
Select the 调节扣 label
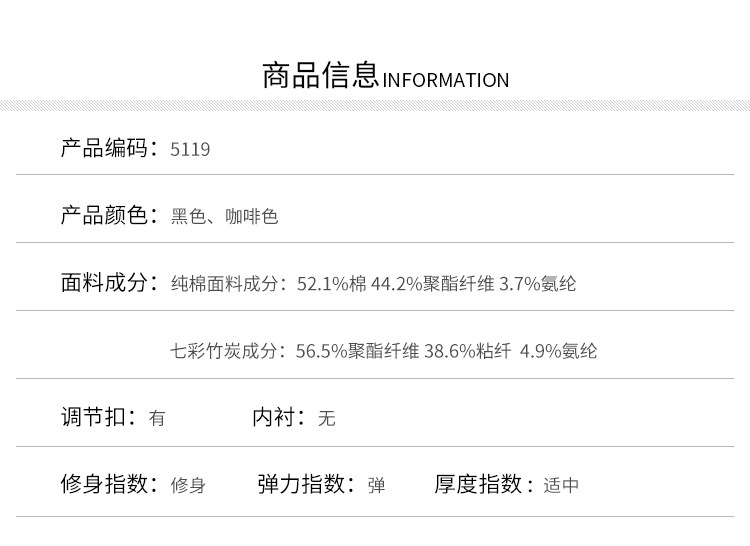click(97, 417)
